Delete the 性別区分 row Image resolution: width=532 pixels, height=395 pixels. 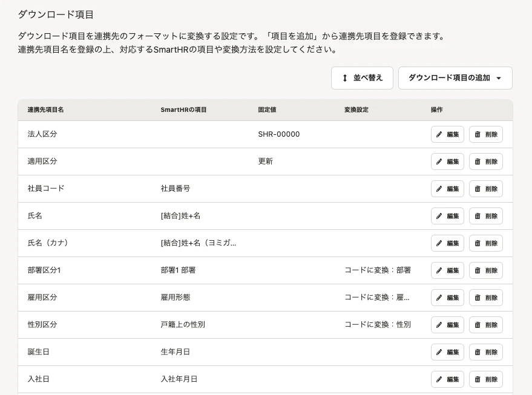click(486, 325)
